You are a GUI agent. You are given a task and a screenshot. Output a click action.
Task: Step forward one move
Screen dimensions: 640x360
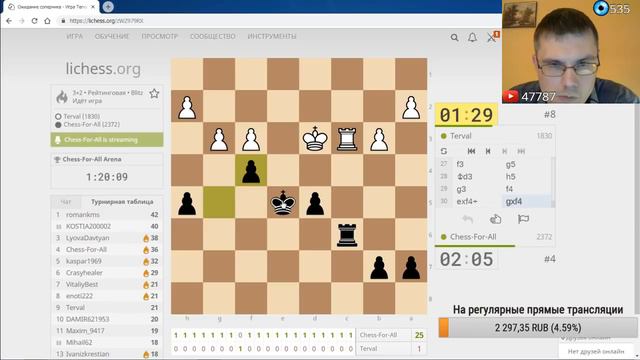point(504,151)
